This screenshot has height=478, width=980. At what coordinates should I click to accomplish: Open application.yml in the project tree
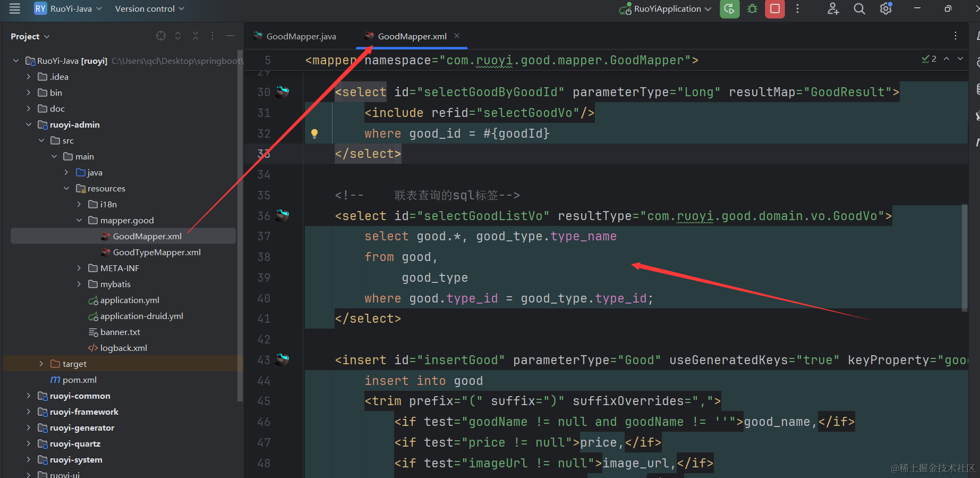[130, 300]
